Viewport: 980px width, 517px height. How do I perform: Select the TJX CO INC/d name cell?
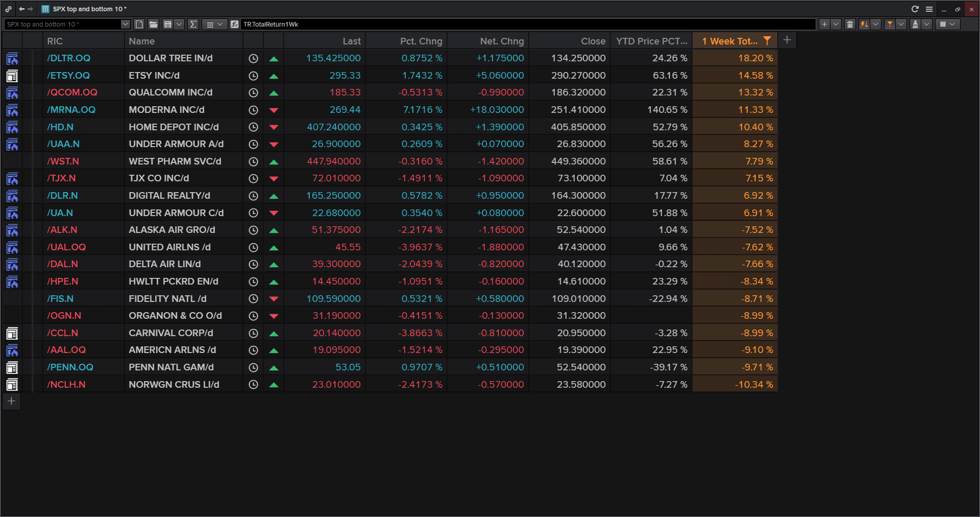click(183, 178)
